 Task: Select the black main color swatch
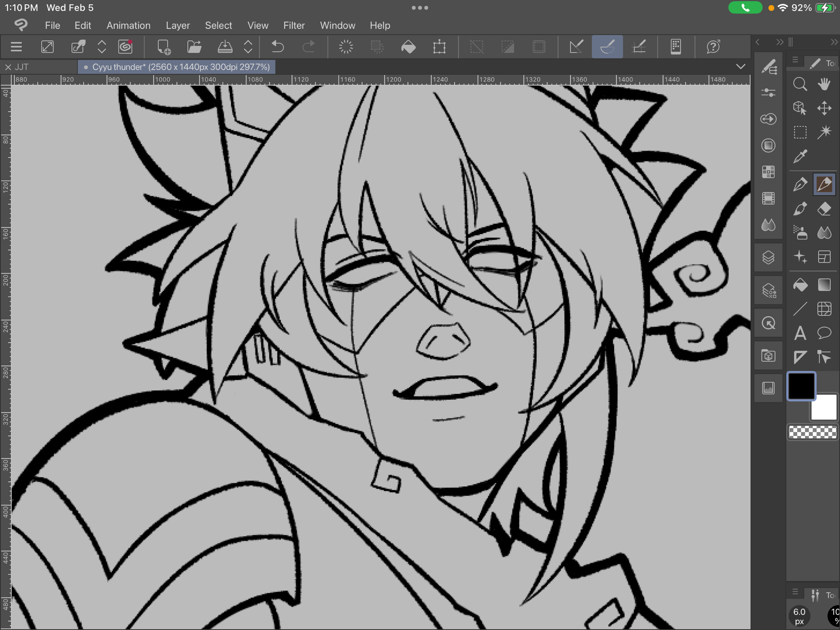coord(801,386)
